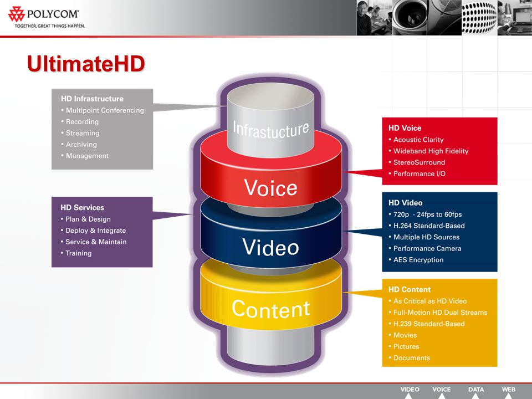Click the Streaming bullet
This screenshot has width=532, height=399.
(80, 133)
